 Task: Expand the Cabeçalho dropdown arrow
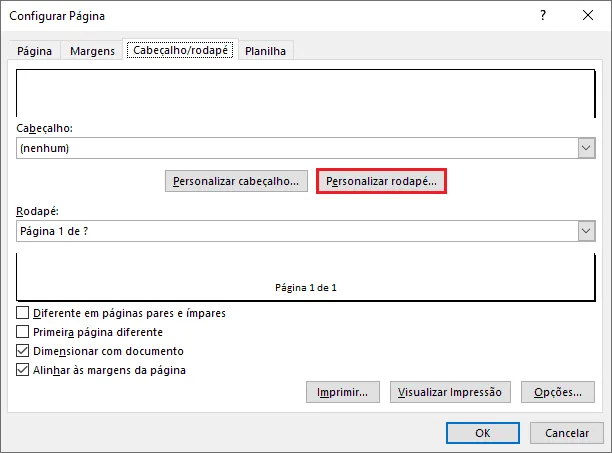[586, 148]
